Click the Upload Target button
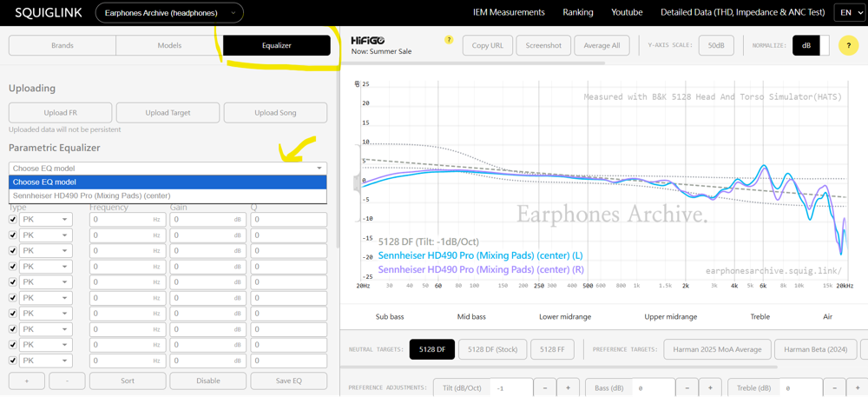Screen dimensions: 868x397 click(x=168, y=112)
